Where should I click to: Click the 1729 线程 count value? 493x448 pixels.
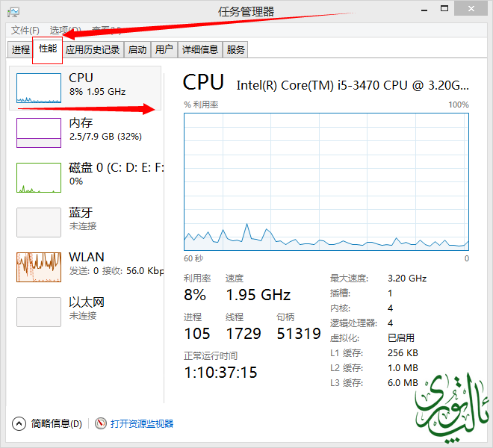244,334
